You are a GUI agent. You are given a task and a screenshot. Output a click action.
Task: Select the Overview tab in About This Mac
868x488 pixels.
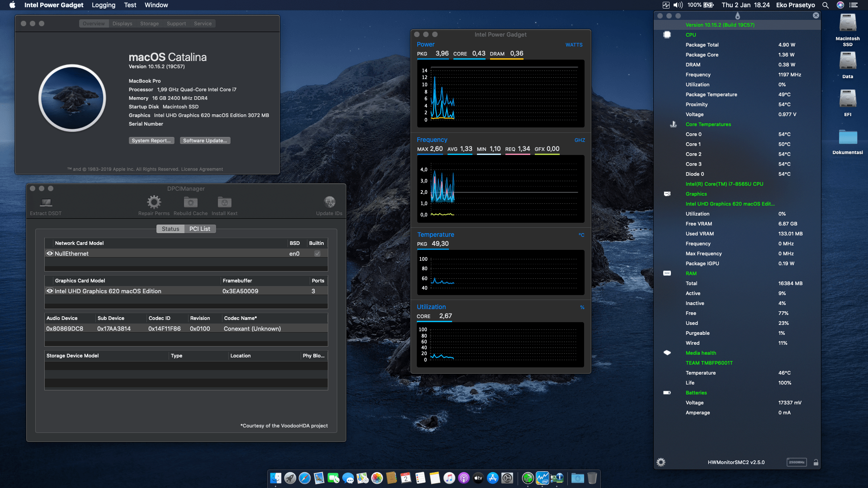click(x=94, y=23)
